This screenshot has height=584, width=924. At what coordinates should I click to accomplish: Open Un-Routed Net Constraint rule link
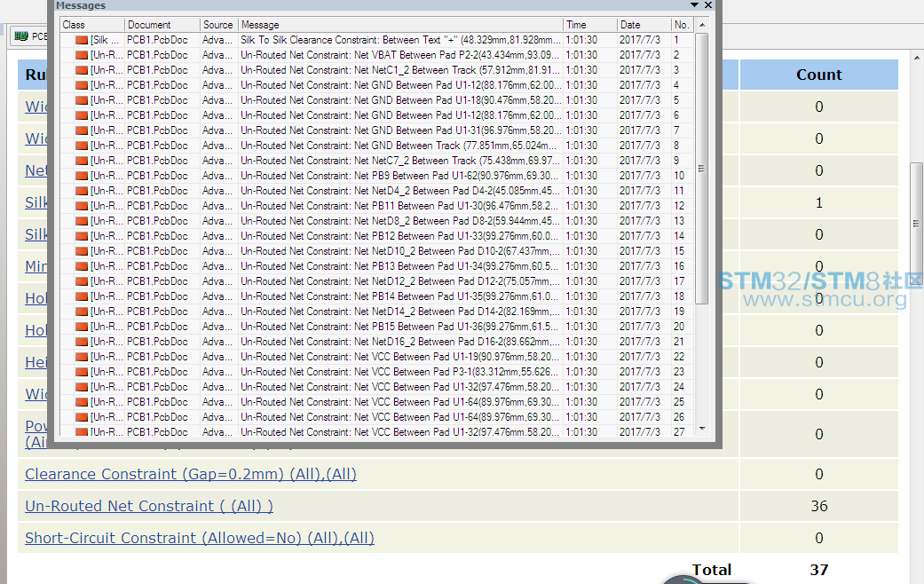(148, 506)
